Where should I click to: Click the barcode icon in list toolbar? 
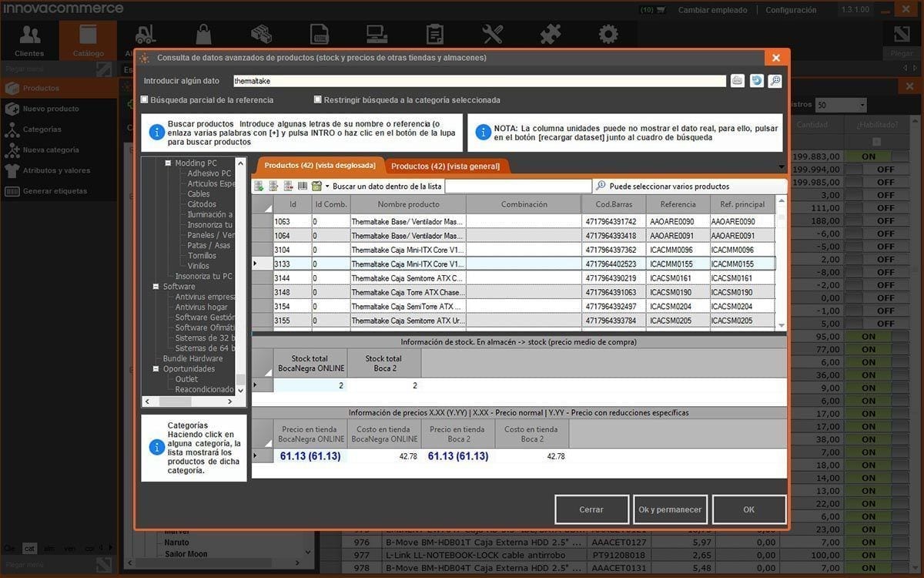[x=303, y=187]
